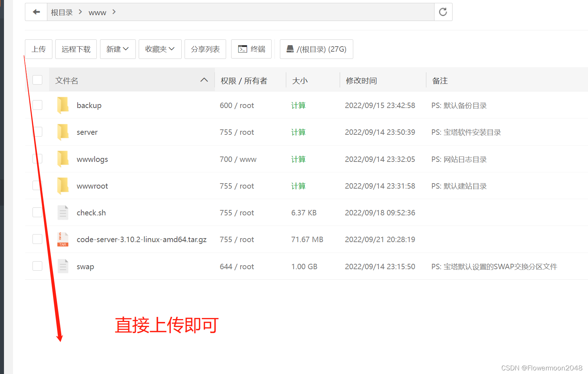Sort by 大小 column header
Viewport: 588px width, 374px height.
point(300,81)
